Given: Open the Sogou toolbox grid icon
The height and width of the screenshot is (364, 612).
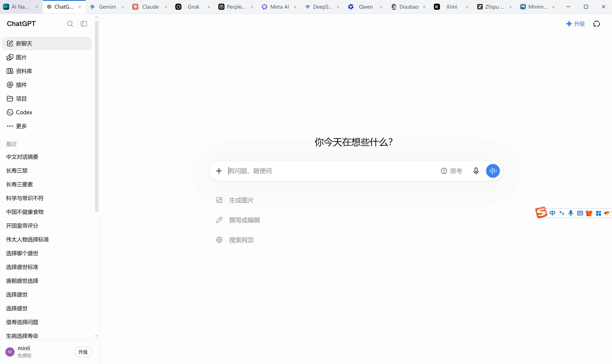Looking at the screenshot, I should click(598, 213).
